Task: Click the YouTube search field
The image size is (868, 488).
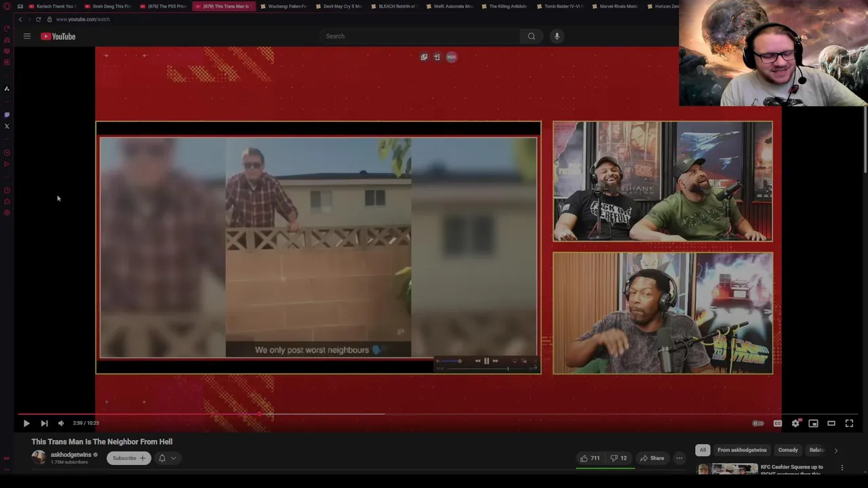Action: click(x=420, y=36)
